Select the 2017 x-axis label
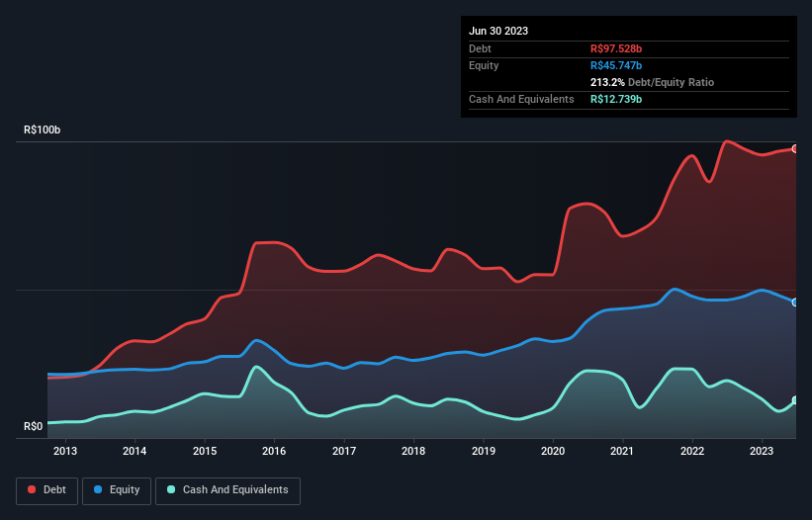 click(x=344, y=451)
